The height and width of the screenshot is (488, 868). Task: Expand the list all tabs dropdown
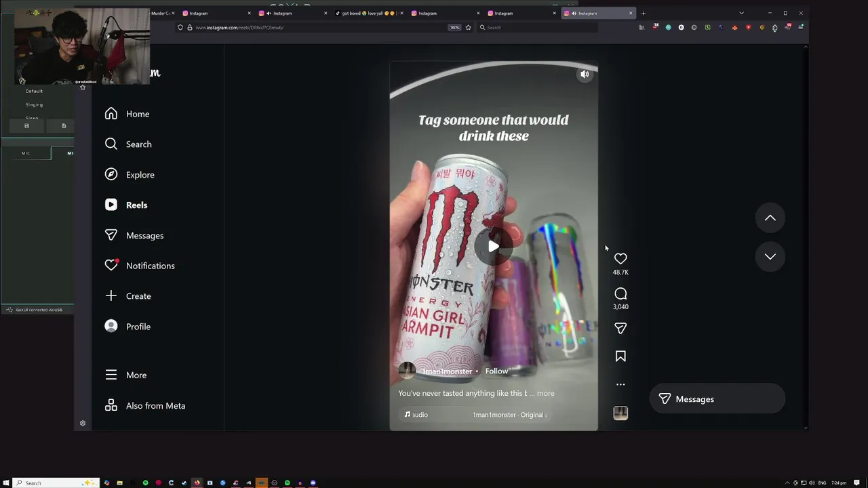click(x=741, y=13)
